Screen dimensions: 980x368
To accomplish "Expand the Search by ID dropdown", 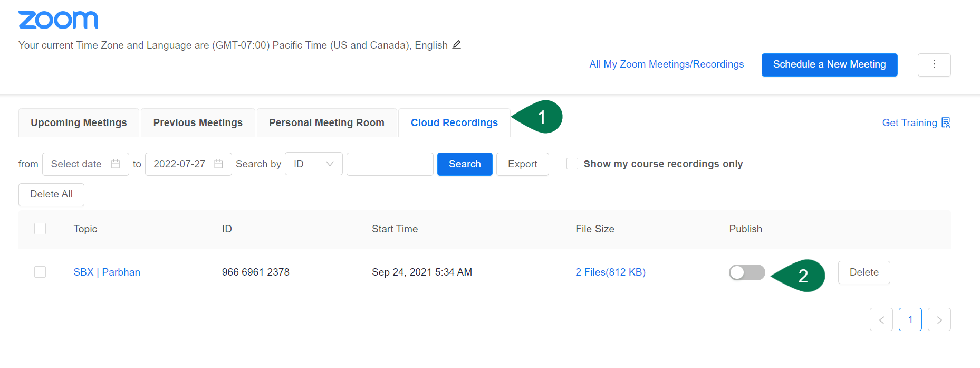I will (313, 164).
